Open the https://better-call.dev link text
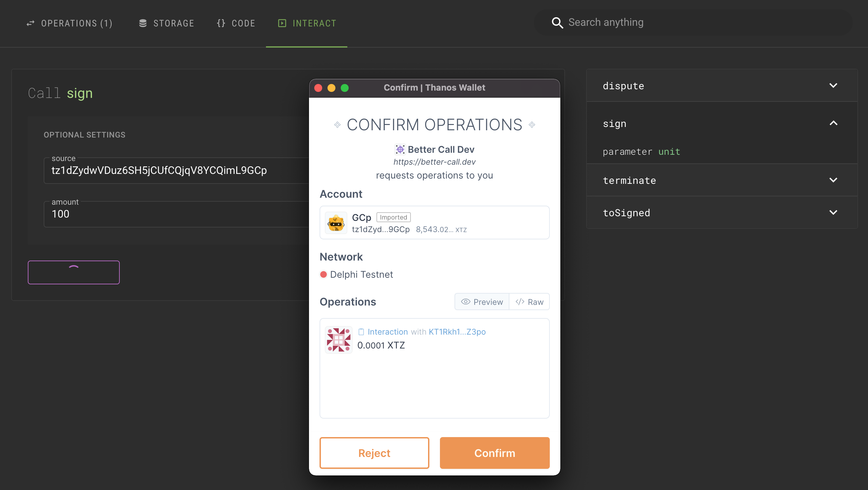The width and height of the screenshot is (868, 490). [434, 162]
